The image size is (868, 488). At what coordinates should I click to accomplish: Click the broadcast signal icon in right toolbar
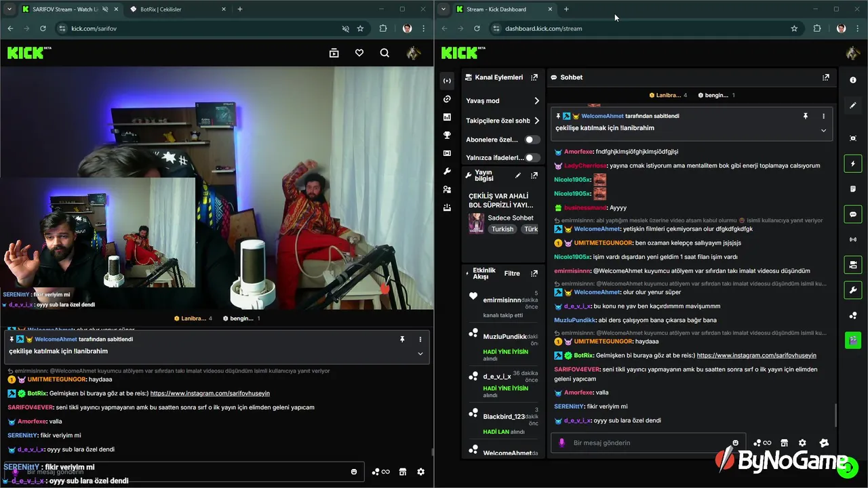(853, 239)
